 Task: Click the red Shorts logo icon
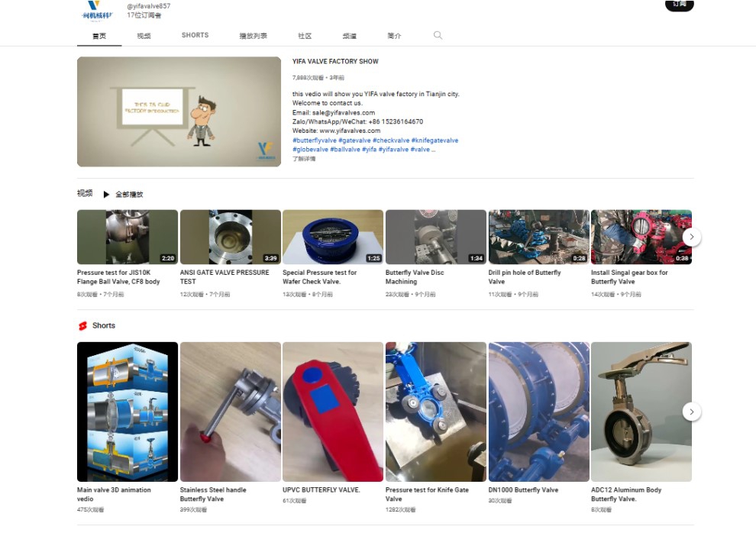coord(83,326)
